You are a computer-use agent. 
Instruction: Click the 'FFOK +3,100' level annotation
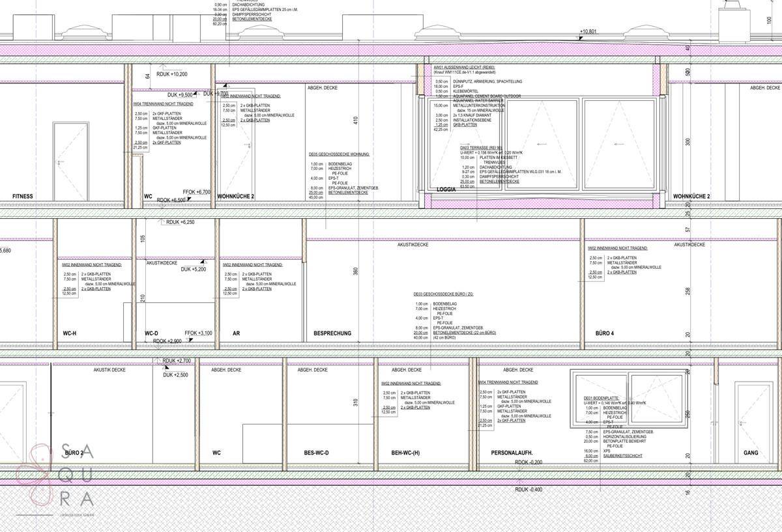point(199,333)
